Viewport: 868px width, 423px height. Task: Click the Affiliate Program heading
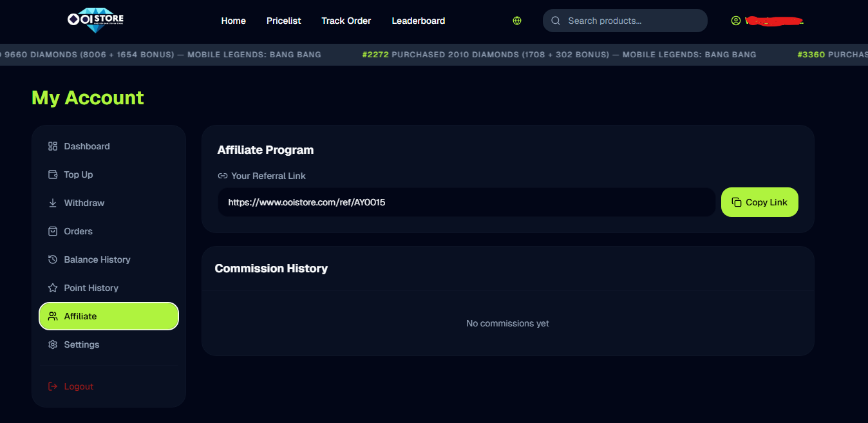tap(266, 150)
